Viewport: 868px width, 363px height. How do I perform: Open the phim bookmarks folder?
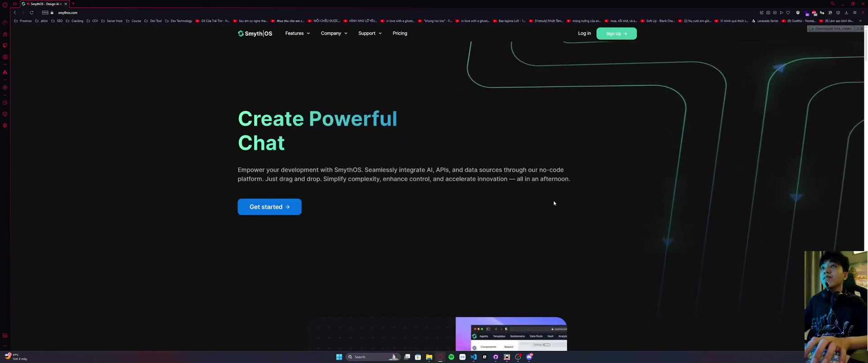click(x=42, y=21)
